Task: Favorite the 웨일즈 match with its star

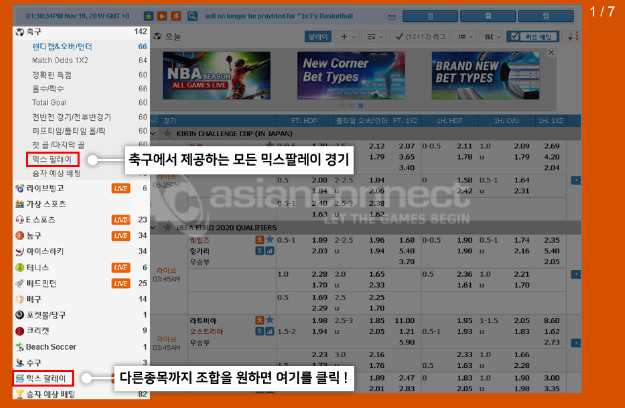Action: tap(270, 239)
